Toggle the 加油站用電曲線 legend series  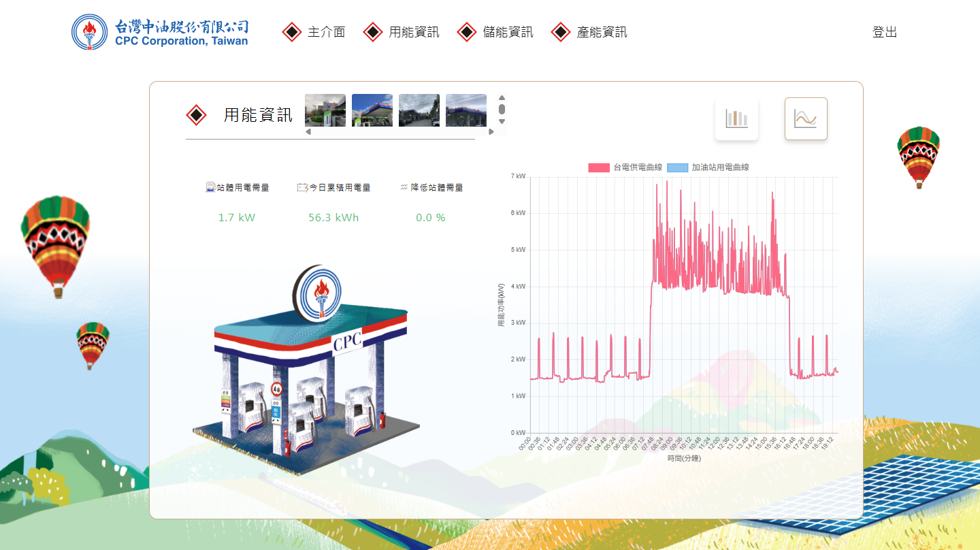[x=677, y=167]
